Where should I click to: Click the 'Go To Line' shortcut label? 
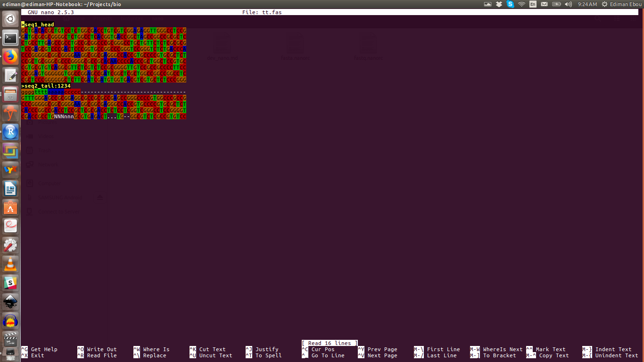coord(328,355)
